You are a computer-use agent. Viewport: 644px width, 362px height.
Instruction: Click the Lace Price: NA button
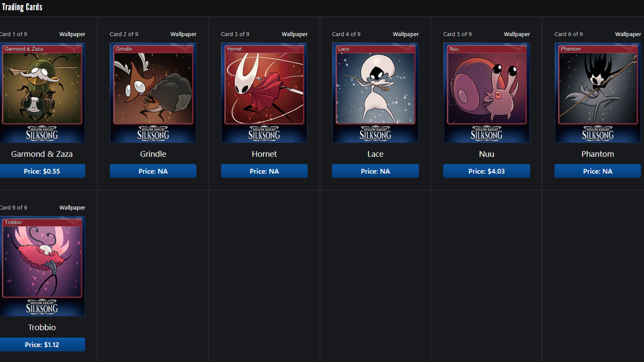pyautogui.click(x=375, y=171)
